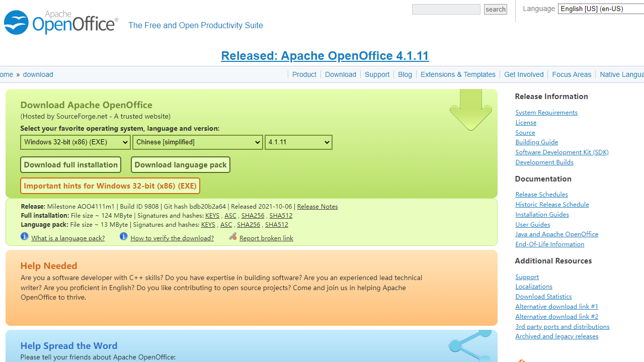This screenshot has width=644, height=362.
Task: Click the Apache OpenOffice logo
Action: [x=61, y=22]
